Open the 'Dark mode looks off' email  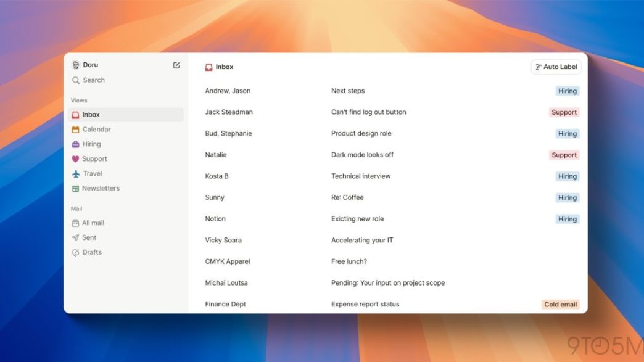click(x=362, y=155)
